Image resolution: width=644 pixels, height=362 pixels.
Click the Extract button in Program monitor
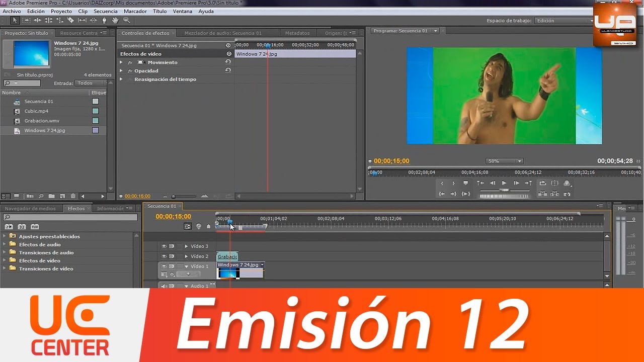pyautogui.click(x=554, y=194)
